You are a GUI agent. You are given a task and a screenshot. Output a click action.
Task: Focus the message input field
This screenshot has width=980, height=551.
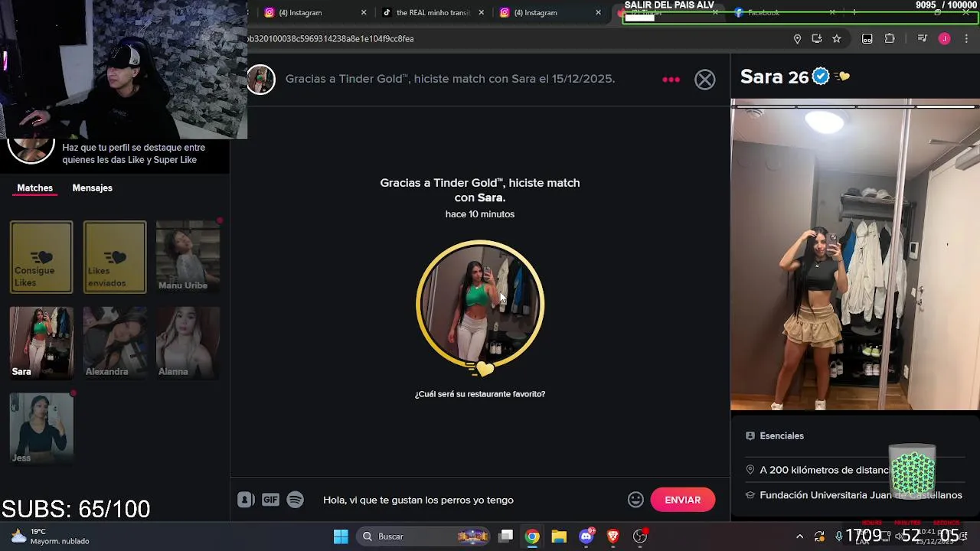pyautogui.click(x=471, y=500)
